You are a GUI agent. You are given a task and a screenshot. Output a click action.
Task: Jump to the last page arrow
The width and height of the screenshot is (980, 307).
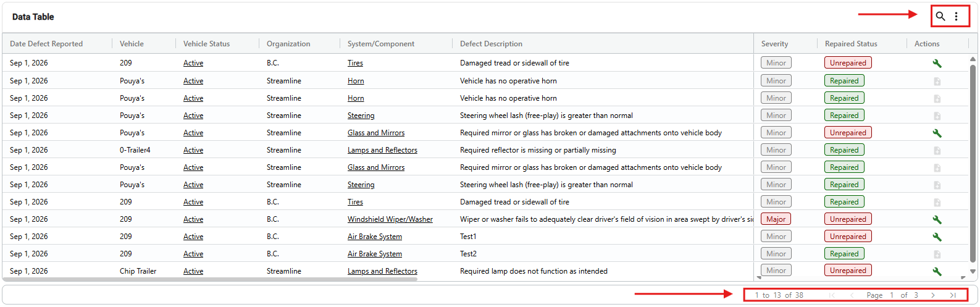(953, 295)
